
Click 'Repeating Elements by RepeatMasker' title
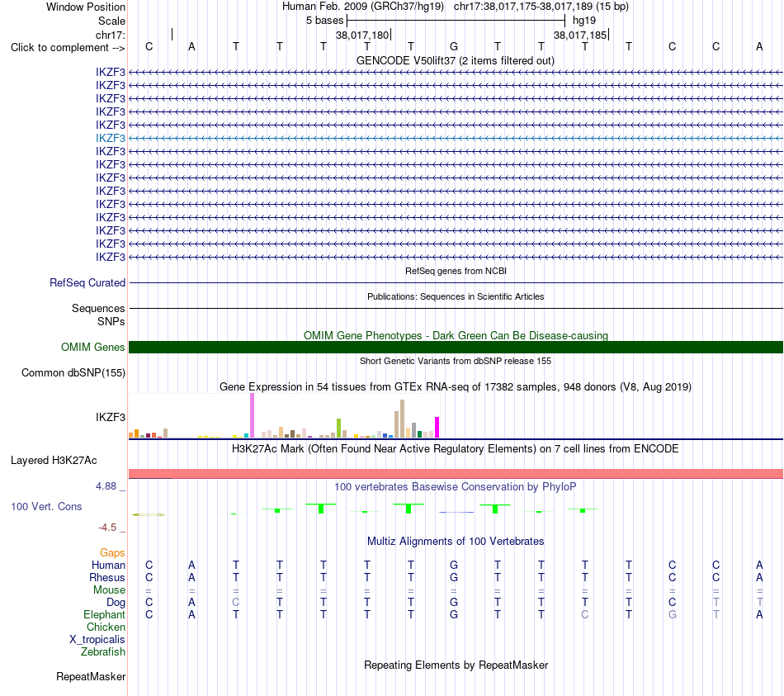(x=456, y=665)
